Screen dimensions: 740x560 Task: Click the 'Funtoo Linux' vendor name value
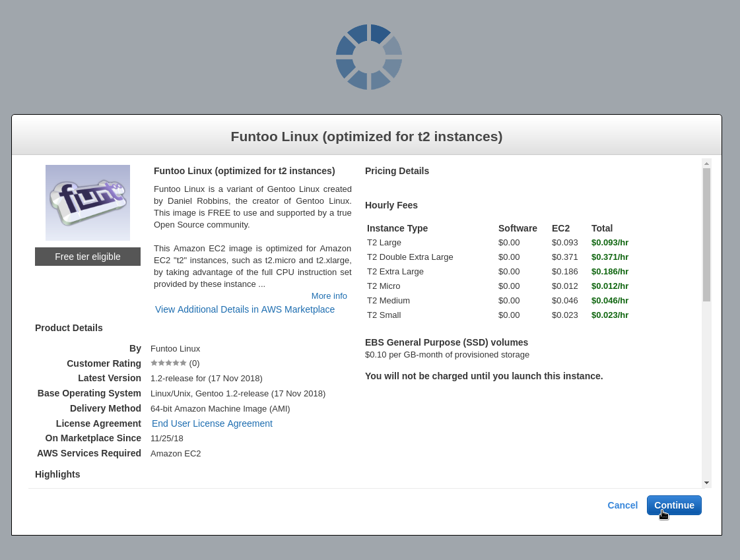coord(175,349)
